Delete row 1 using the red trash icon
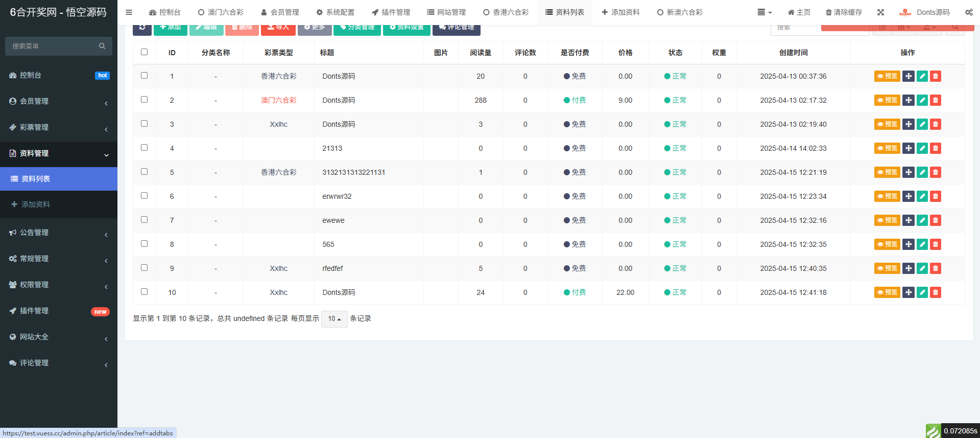 point(935,76)
